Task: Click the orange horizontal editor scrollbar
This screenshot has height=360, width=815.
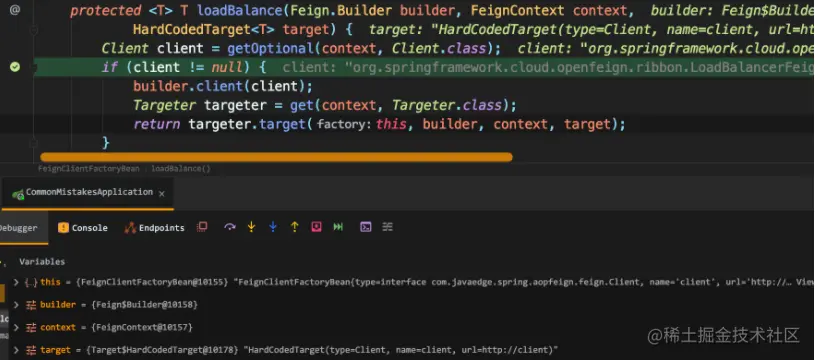Action: pos(276,157)
